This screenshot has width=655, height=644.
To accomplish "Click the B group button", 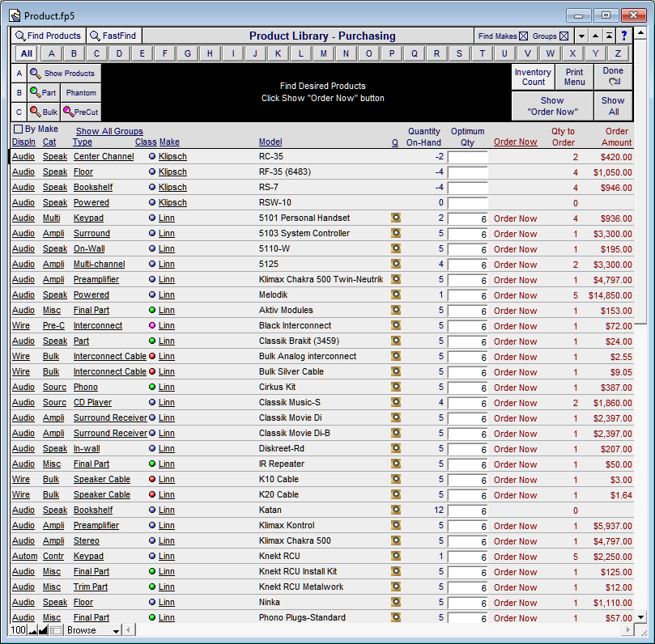I will pos(19,93).
